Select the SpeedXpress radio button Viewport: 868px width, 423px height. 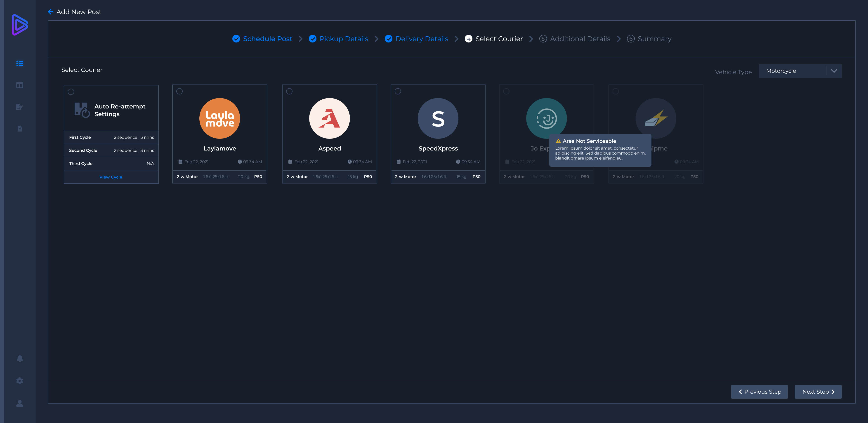pyautogui.click(x=398, y=91)
